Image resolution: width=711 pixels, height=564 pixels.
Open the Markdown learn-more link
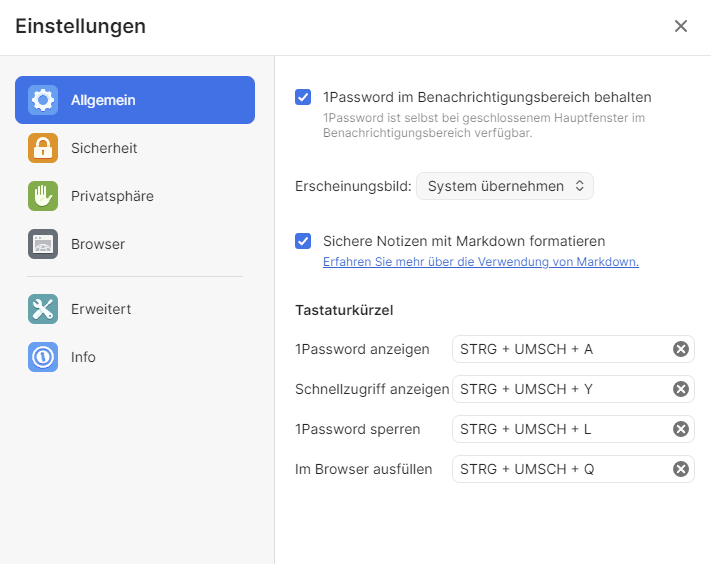click(x=480, y=262)
